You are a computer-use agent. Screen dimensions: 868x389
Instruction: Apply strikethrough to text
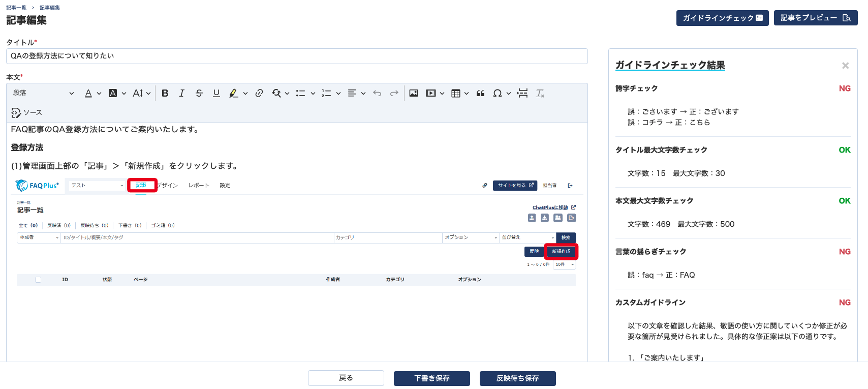click(x=199, y=93)
